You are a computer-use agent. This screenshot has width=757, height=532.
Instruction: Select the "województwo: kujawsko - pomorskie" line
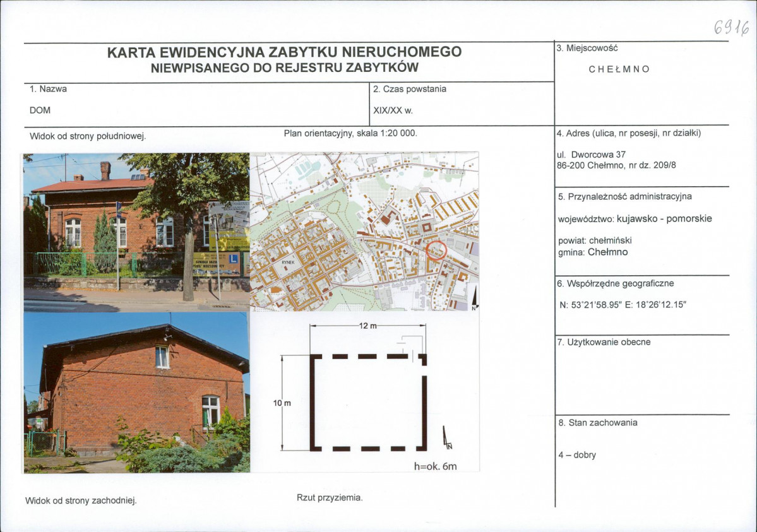point(635,219)
